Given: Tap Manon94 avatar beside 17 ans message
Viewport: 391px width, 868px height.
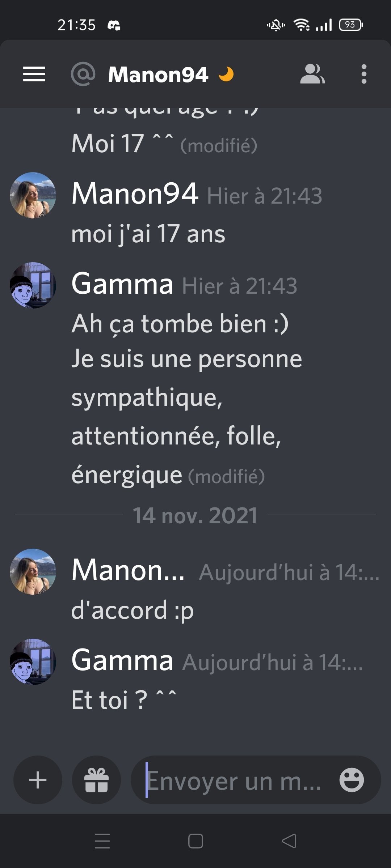Looking at the screenshot, I should pos(33,195).
